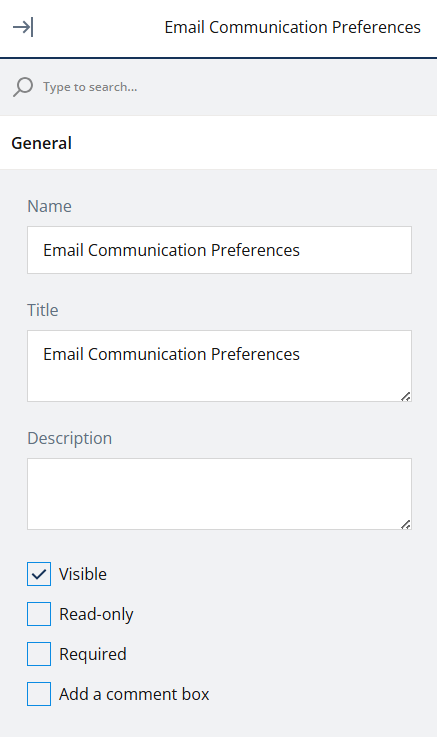Screen dimensions: 437x737
Task: Click into the Title text area
Action: coord(219,366)
